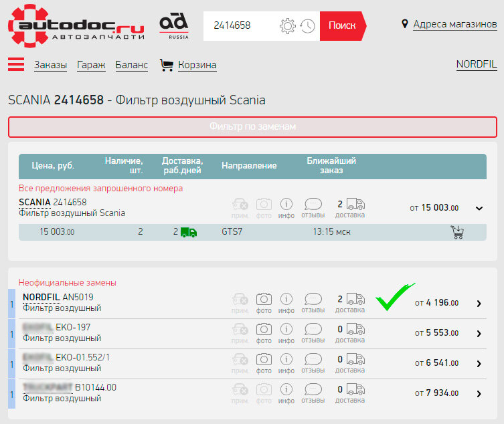Open фото icon for EKO-197
504x424 pixels.
click(264, 334)
